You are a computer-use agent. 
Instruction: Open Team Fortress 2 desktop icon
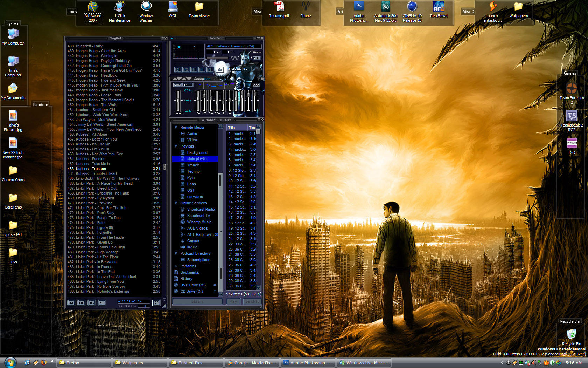tap(572, 93)
